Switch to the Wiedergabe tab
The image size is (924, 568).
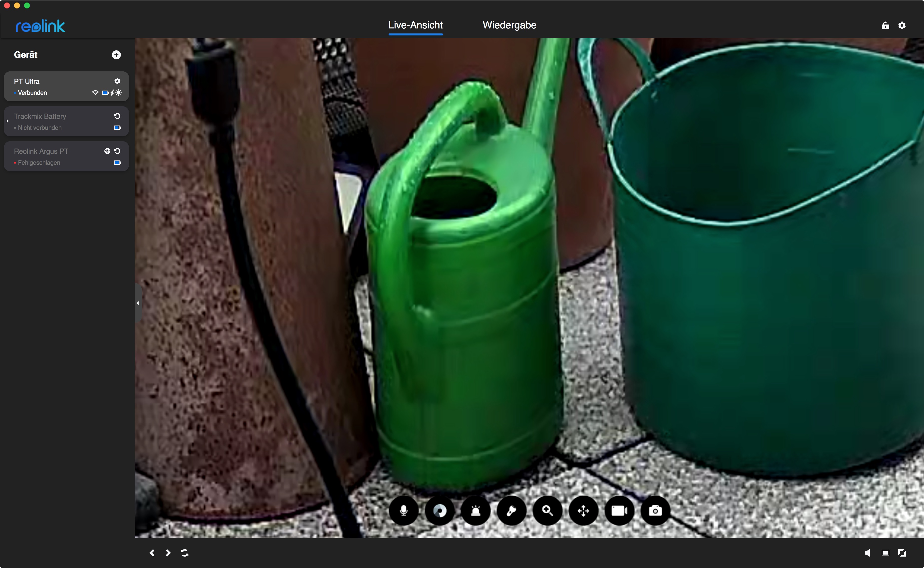point(509,25)
